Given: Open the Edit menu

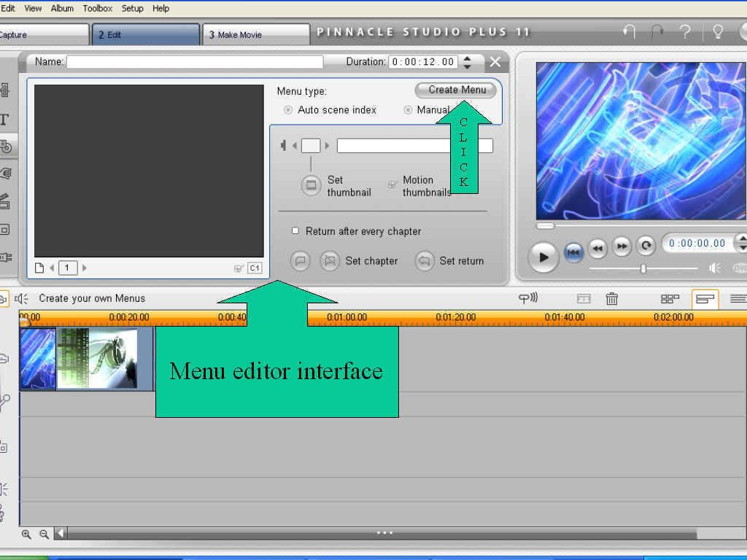Looking at the screenshot, I should [x=7, y=8].
